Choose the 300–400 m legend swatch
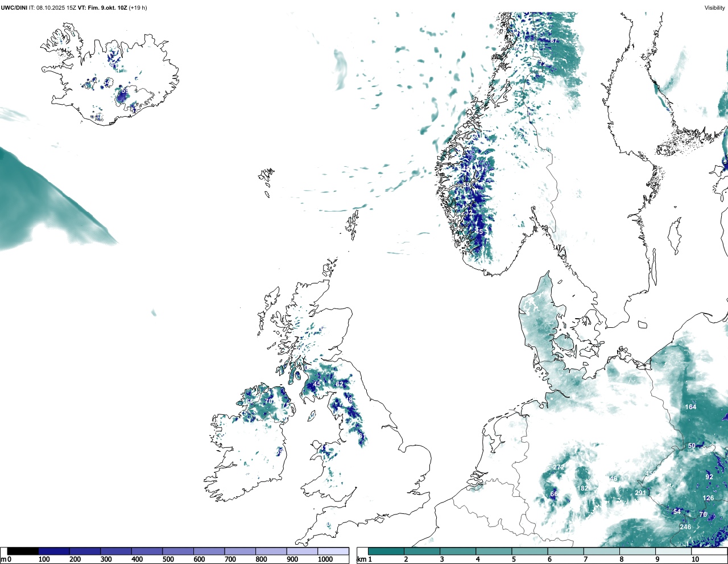 click(116, 551)
